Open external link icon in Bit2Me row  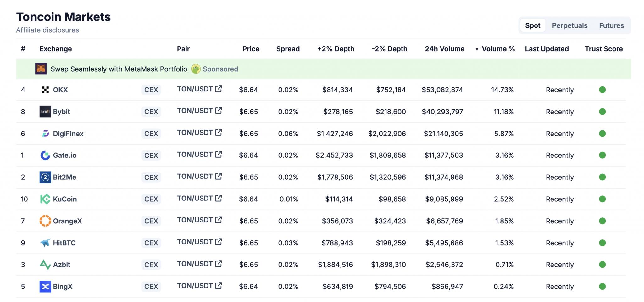(x=219, y=176)
